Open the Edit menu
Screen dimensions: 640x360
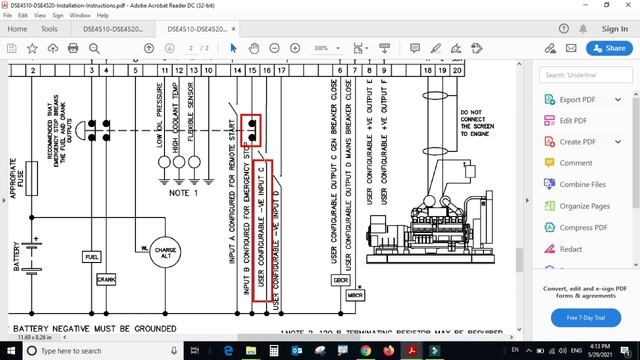[23, 15]
